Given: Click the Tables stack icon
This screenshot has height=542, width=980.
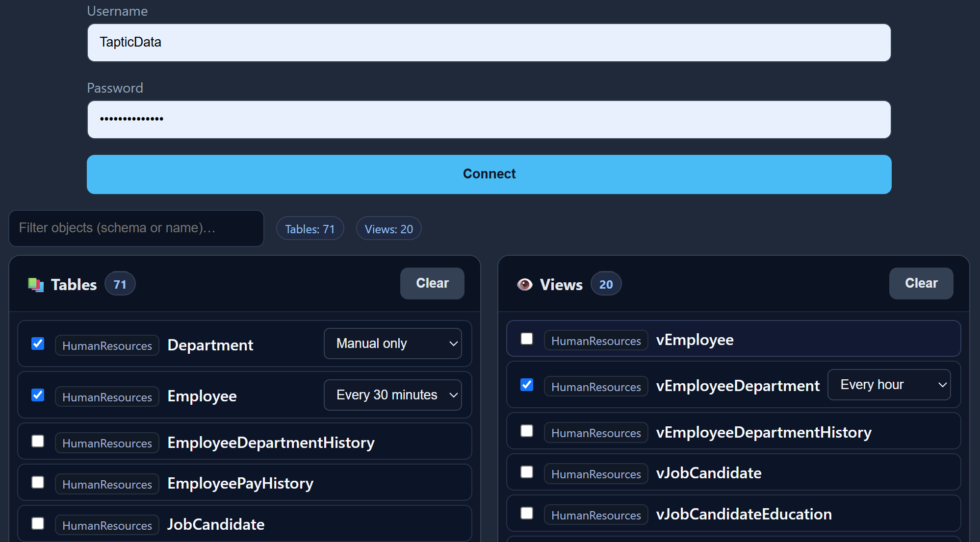Looking at the screenshot, I should point(36,284).
